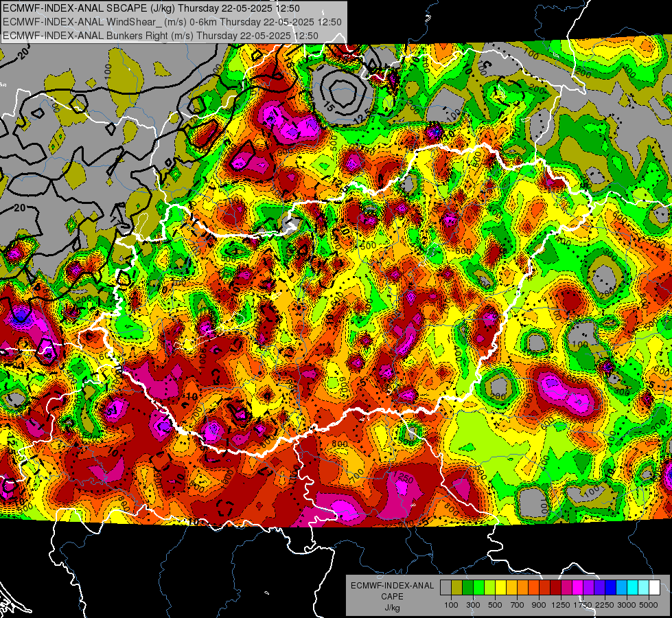The height and width of the screenshot is (618, 672).
Task: Select the cyan swatch after 3000
Action: pos(633,588)
